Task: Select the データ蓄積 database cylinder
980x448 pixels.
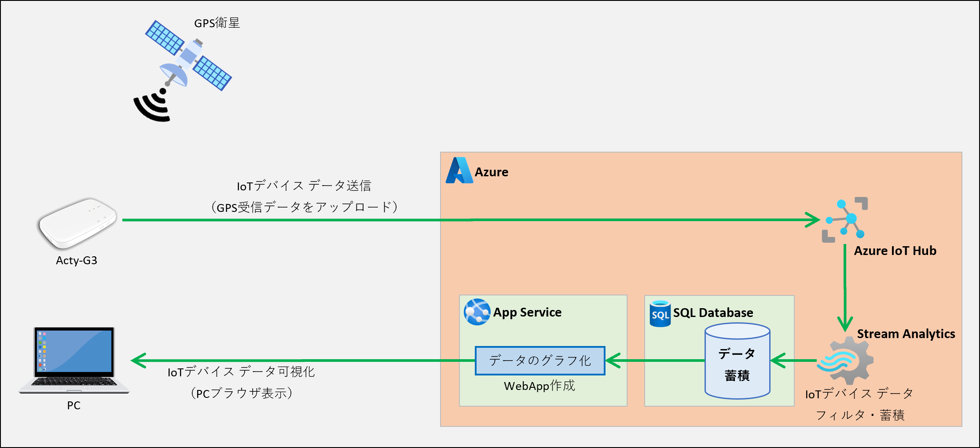Action: 737,361
